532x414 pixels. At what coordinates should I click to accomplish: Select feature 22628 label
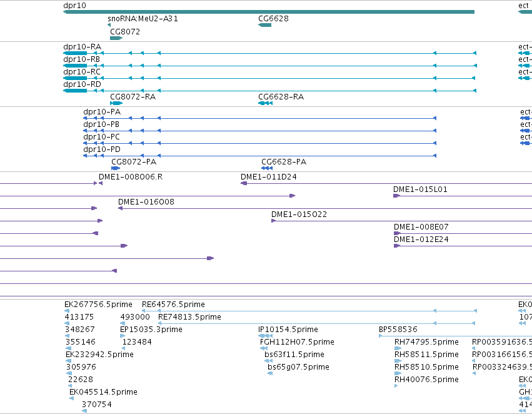[81, 380]
